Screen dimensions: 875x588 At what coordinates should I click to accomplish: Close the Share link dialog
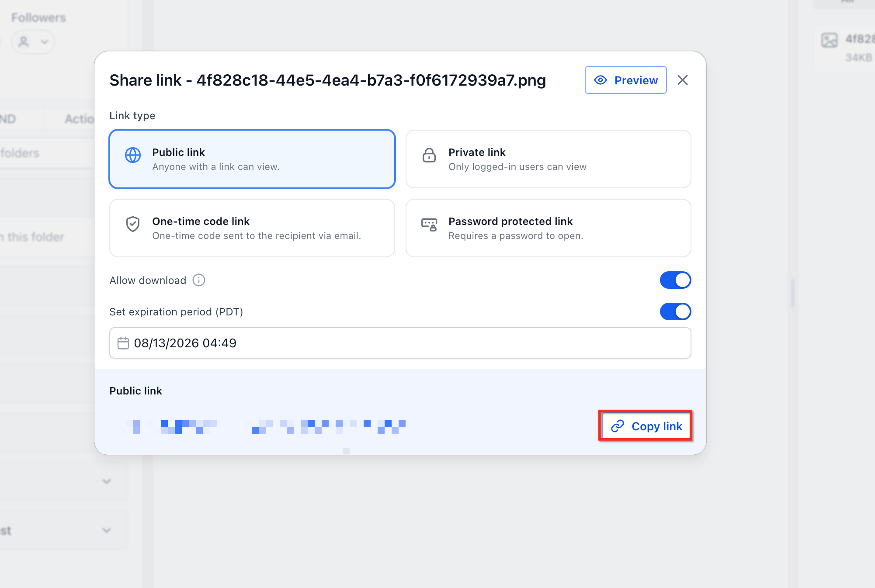682,80
